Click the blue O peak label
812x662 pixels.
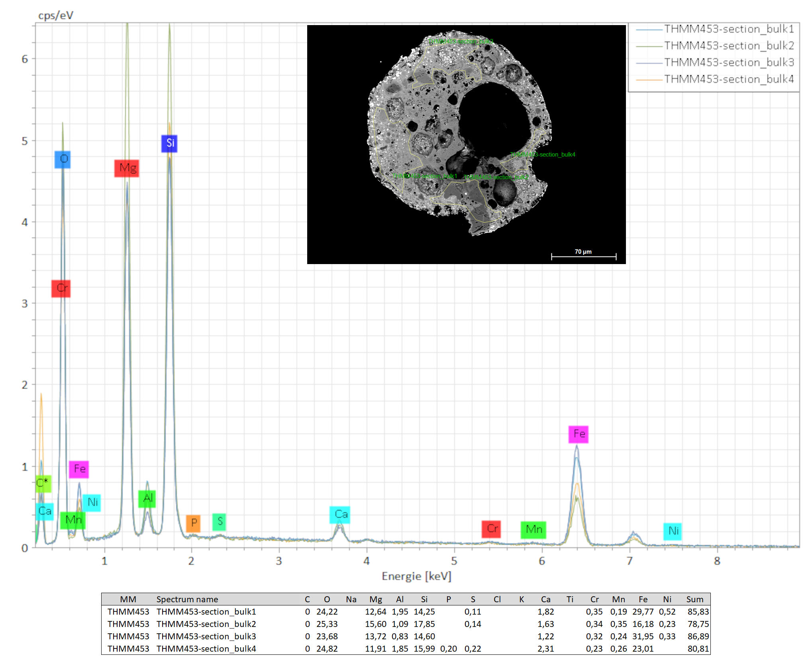[x=63, y=159]
